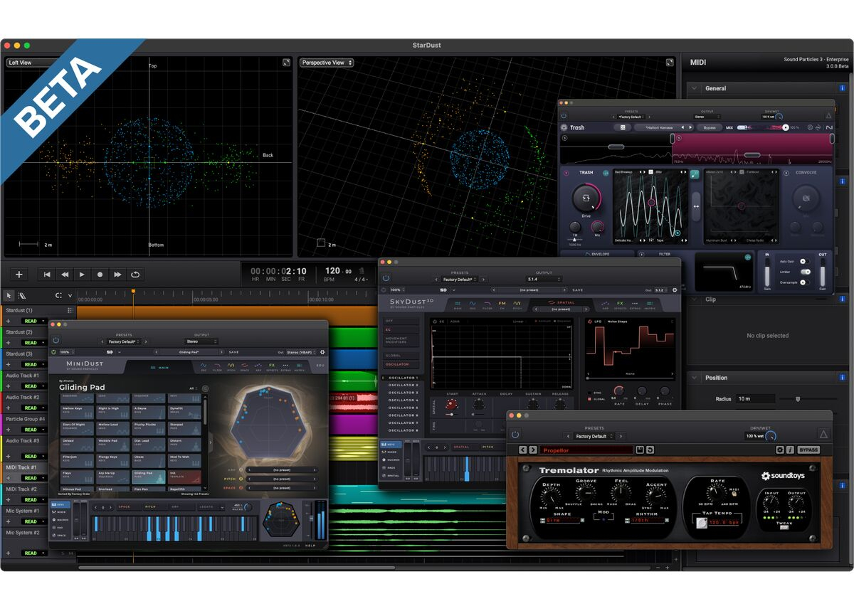Toggle the Limiter switch in Trash
854x616 pixels.
click(805, 272)
